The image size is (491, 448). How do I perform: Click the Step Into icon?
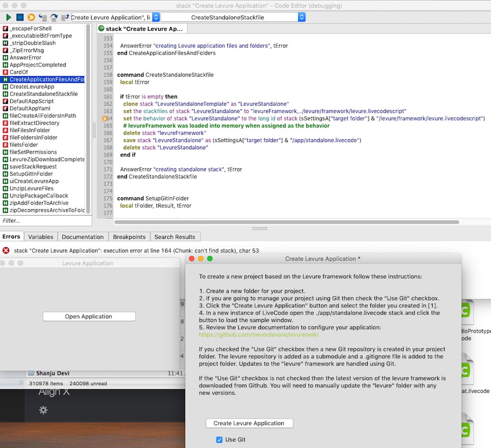coord(42,17)
